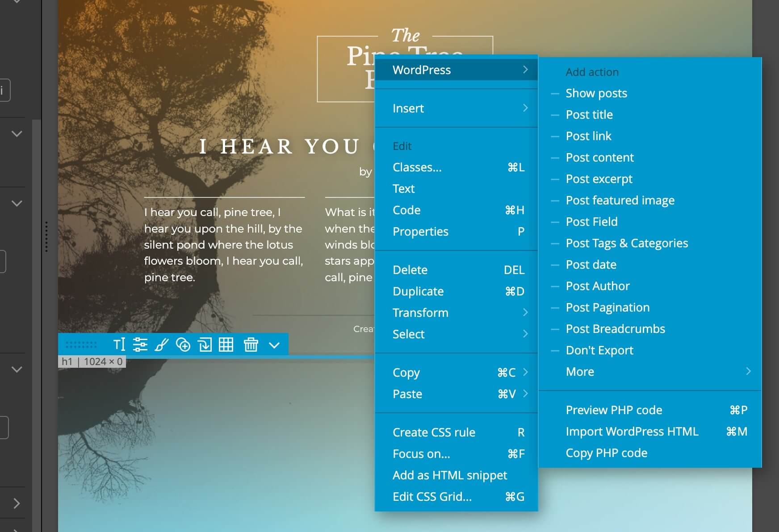Choose Code from context menu
This screenshot has width=779, height=532.
click(456, 210)
